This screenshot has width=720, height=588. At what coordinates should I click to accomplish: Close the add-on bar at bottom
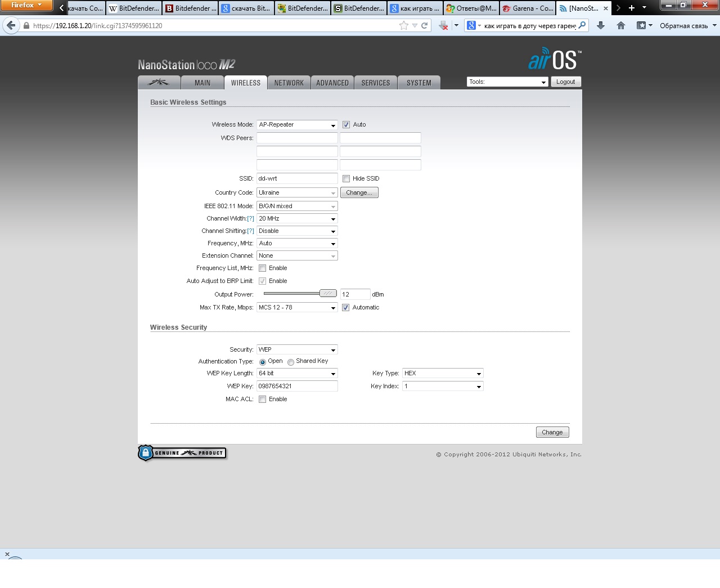click(x=7, y=554)
